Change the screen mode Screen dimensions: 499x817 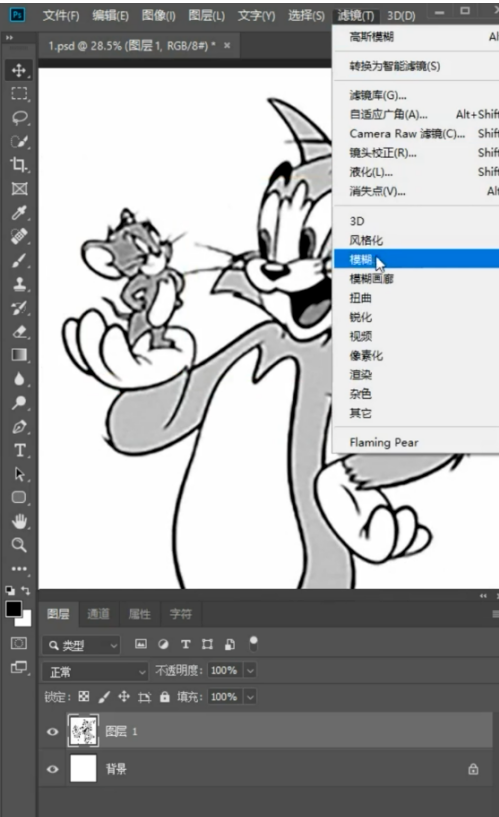(19, 667)
